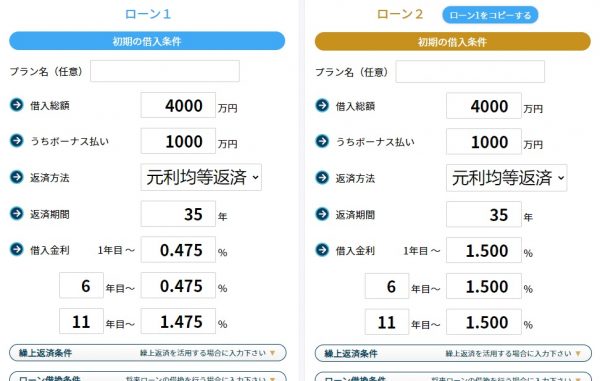
Task: Click the arrow icon beside Loan 1 返済方法
Action: [x=16, y=177]
